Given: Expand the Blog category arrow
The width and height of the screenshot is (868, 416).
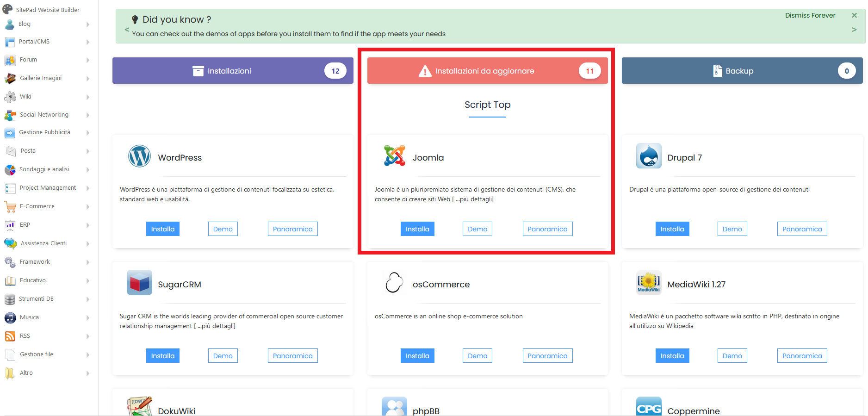Looking at the screenshot, I should [x=88, y=25].
